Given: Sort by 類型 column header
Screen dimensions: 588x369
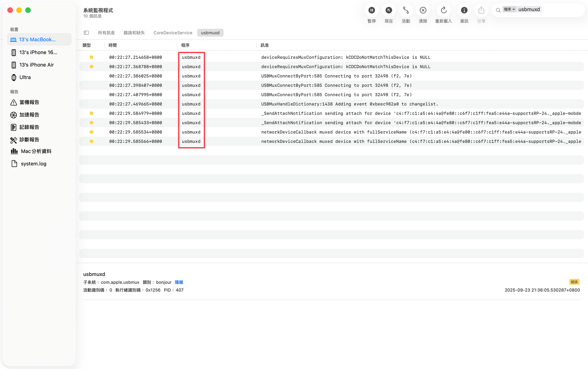Looking at the screenshot, I should click(x=87, y=45).
